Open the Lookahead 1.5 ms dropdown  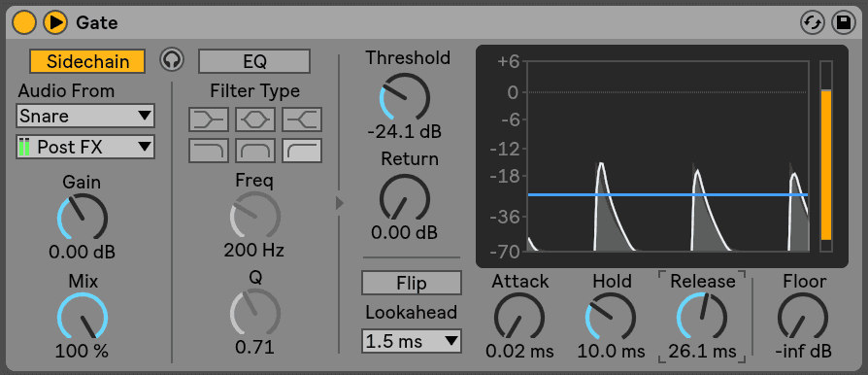pyautogui.click(x=412, y=341)
